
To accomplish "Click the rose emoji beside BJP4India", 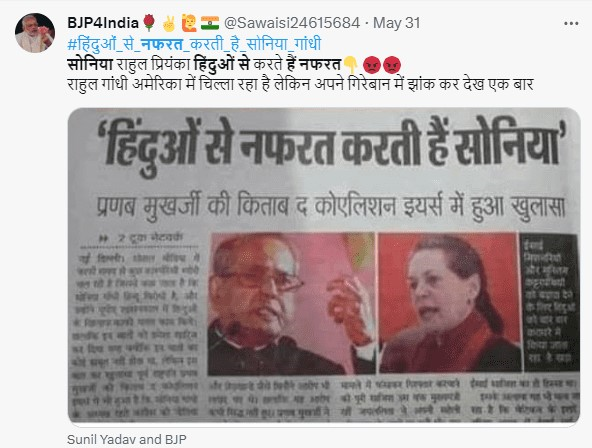I will pos(149,23).
